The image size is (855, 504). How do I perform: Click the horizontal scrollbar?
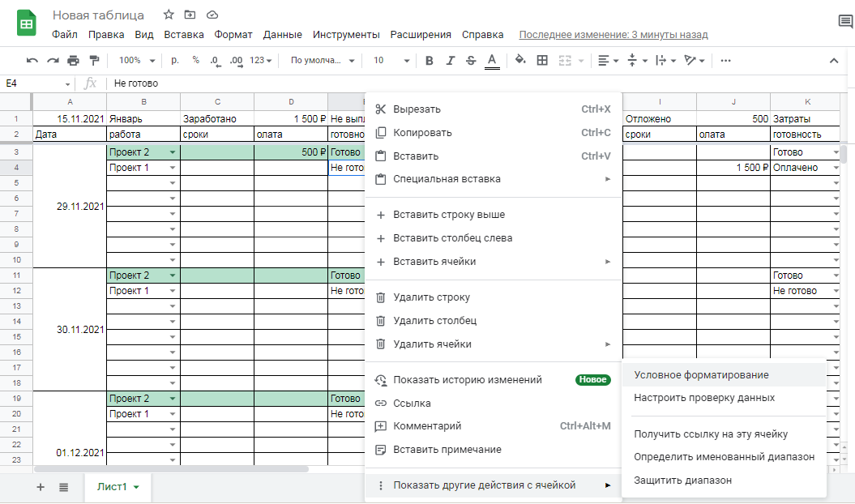(171, 469)
